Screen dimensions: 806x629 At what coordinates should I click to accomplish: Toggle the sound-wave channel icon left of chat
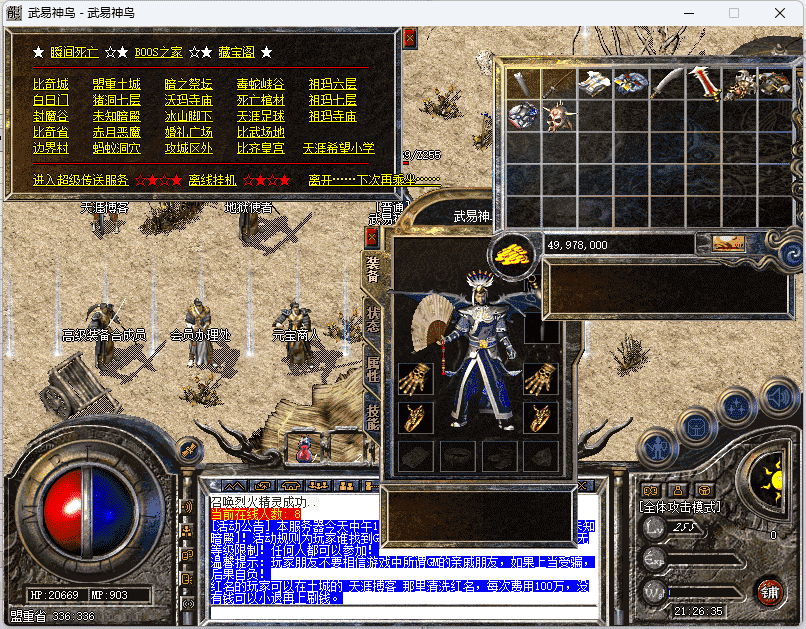coord(187,507)
